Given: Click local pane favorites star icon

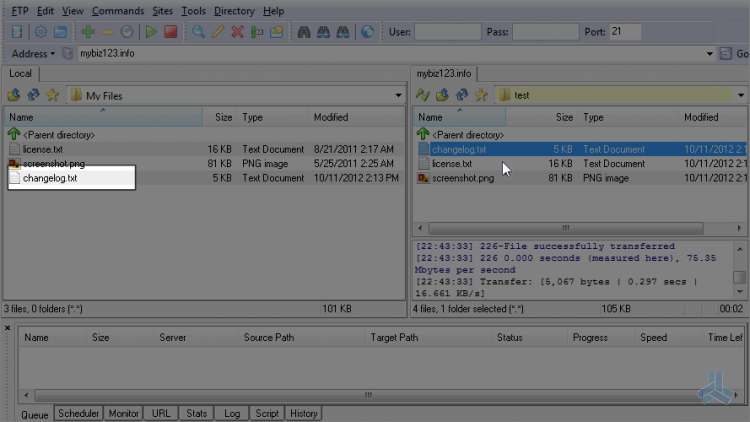Looking at the screenshot, I should pos(52,95).
